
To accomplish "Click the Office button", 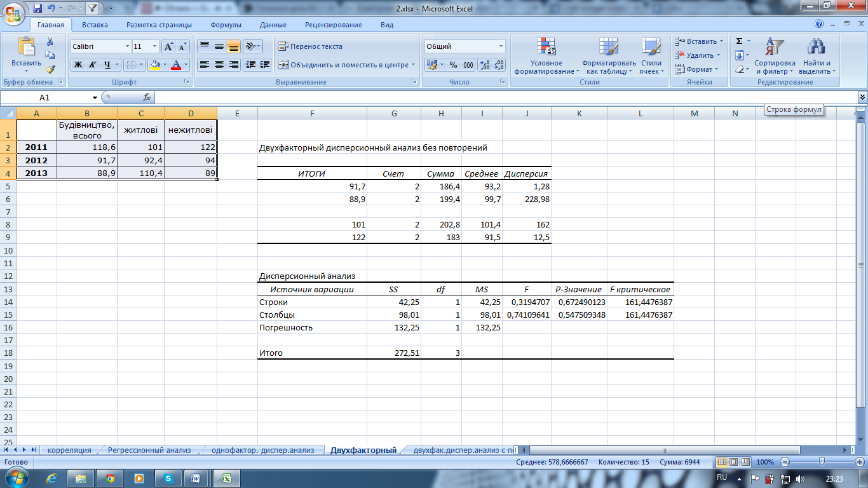I will [x=14, y=14].
